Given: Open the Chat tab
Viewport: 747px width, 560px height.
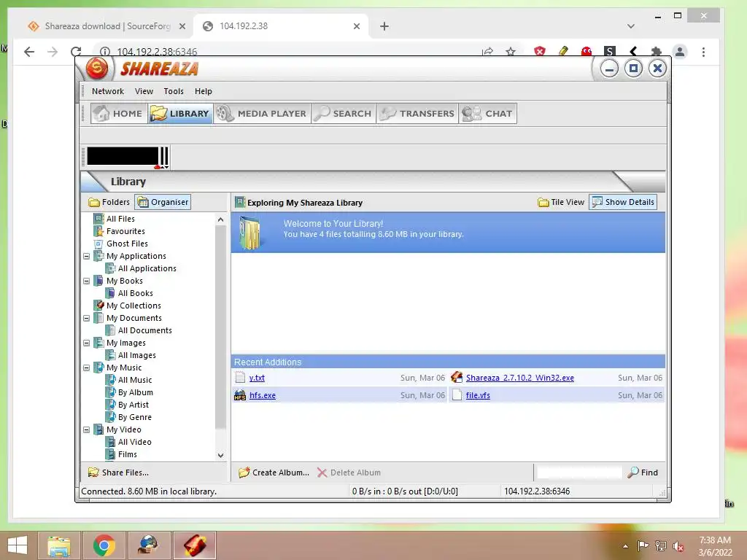Looking at the screenshot, I should pos(488,114).
